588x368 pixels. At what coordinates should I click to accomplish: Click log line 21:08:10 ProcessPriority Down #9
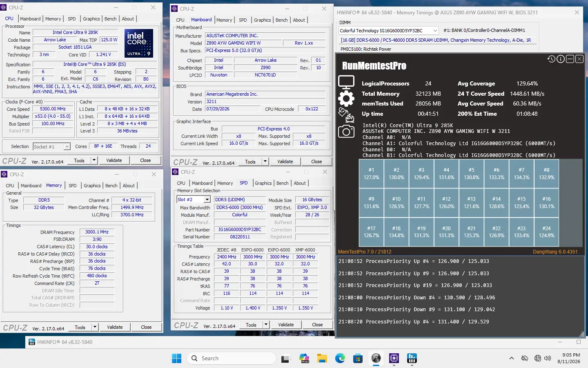[x=417, y=310]
